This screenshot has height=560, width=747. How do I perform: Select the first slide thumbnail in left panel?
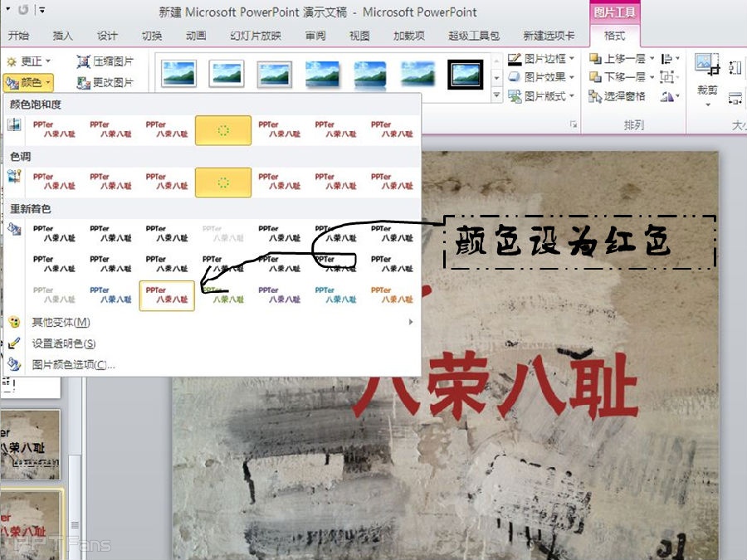[31, 445]
